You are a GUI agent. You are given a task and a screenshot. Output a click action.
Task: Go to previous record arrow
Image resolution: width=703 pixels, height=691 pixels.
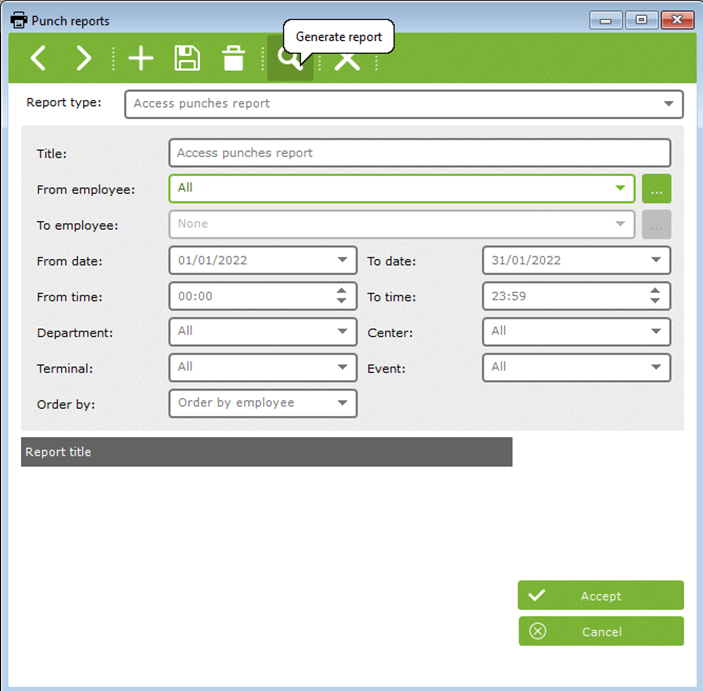point(38,58)
